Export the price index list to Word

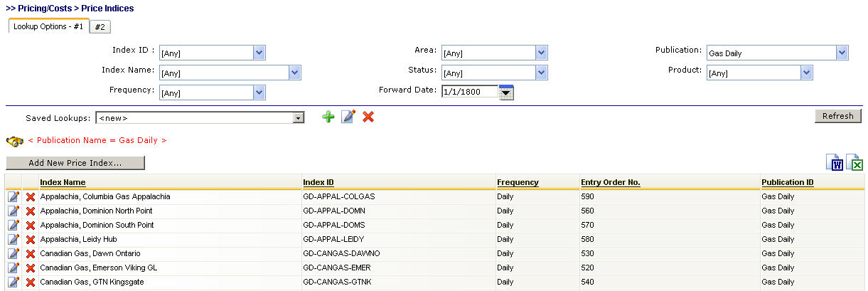coord(835,163)
